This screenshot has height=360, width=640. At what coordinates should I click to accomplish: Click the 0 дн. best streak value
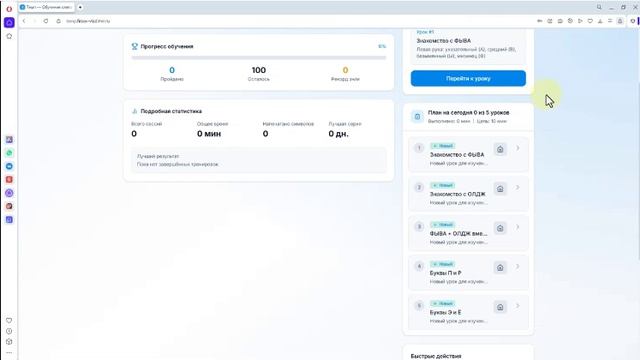(x=338, y=134)
